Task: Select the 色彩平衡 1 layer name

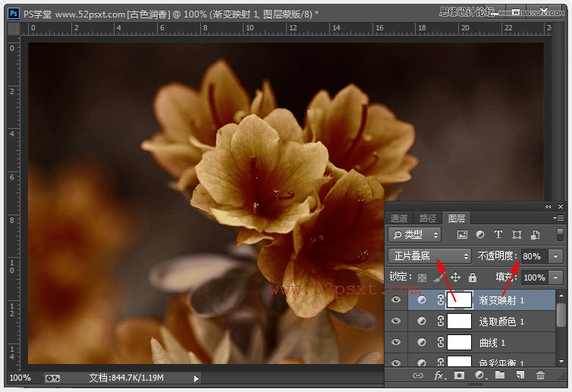Action: (501, 362)
